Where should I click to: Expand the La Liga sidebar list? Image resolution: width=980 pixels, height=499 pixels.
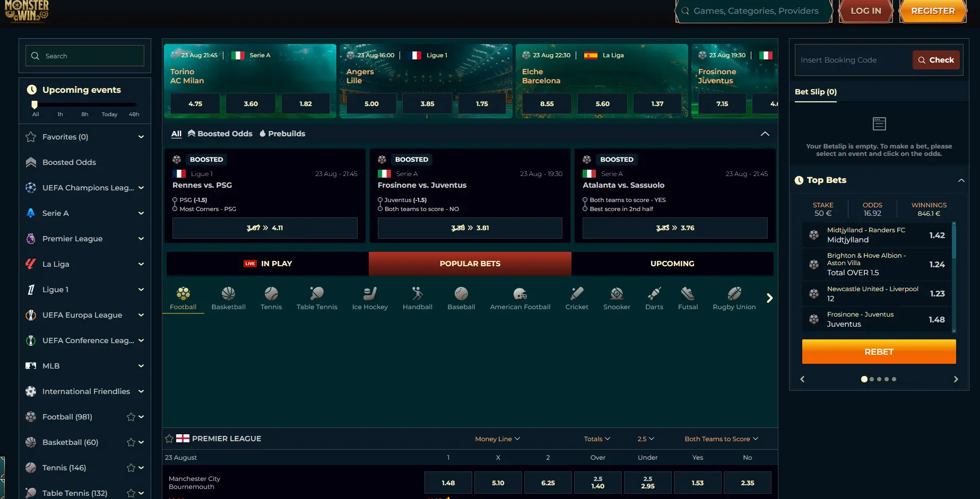(x=141, y=264)
